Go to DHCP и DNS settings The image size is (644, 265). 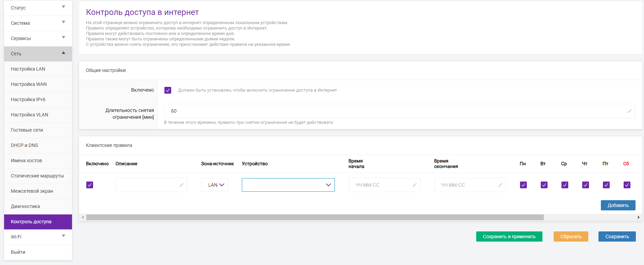[x=24, y=145]
